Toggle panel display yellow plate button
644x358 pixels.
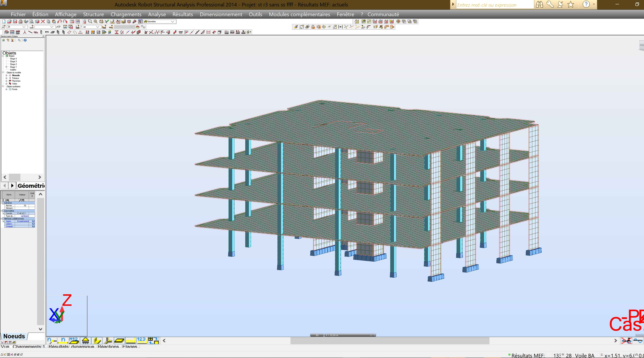click(x=119, y=340)
